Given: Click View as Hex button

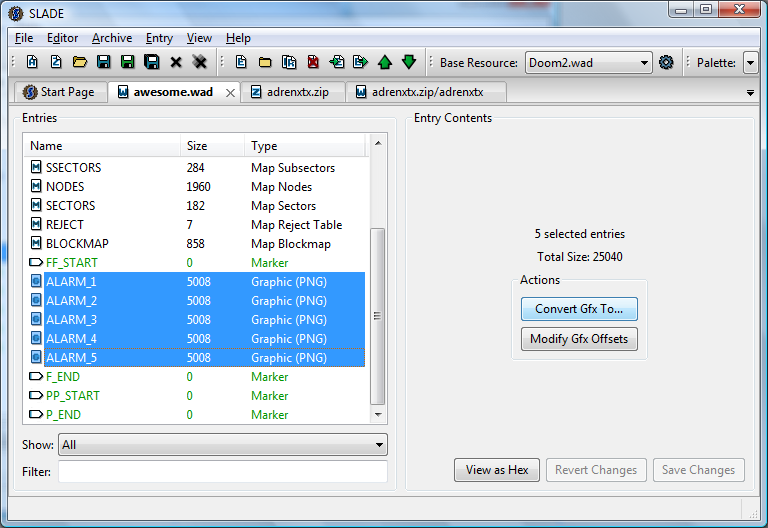Looking at the screenshot, I should click(x=497, y=470).
